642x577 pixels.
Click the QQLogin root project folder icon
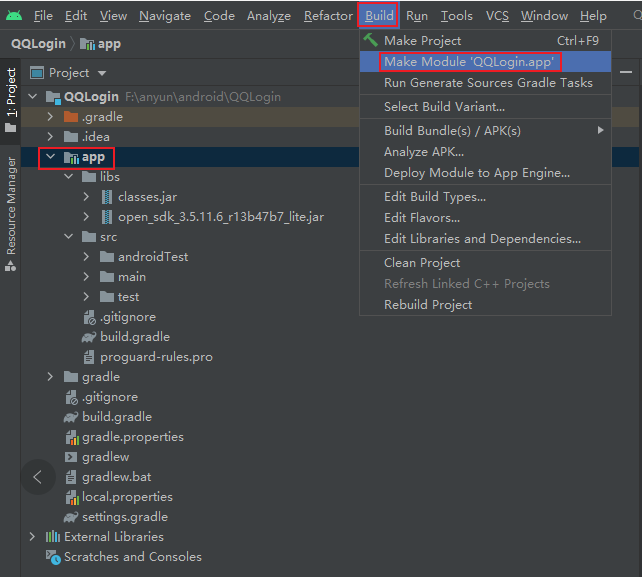tap(53, 97)
